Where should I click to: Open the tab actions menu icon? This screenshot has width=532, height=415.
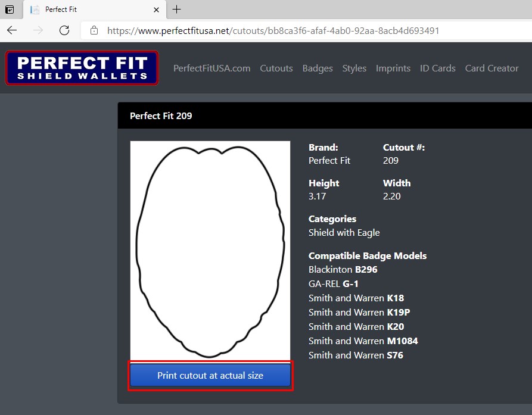[10, 10]
